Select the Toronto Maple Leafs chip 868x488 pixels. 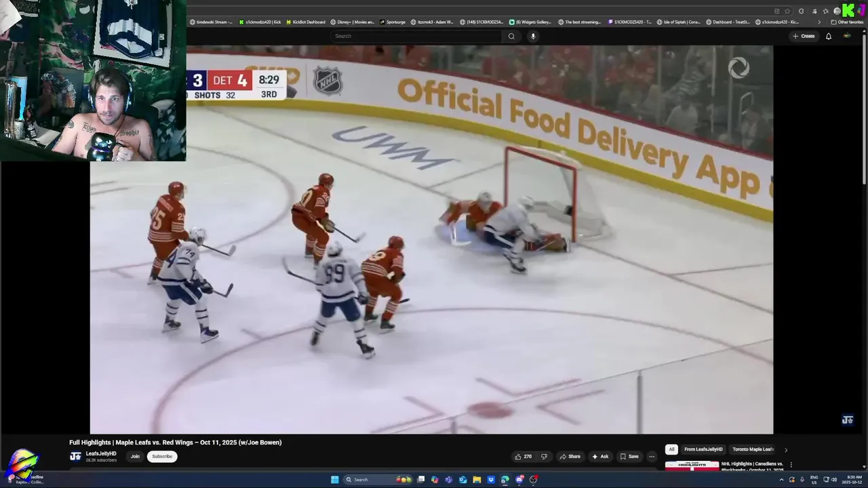[x=753, y=449]
